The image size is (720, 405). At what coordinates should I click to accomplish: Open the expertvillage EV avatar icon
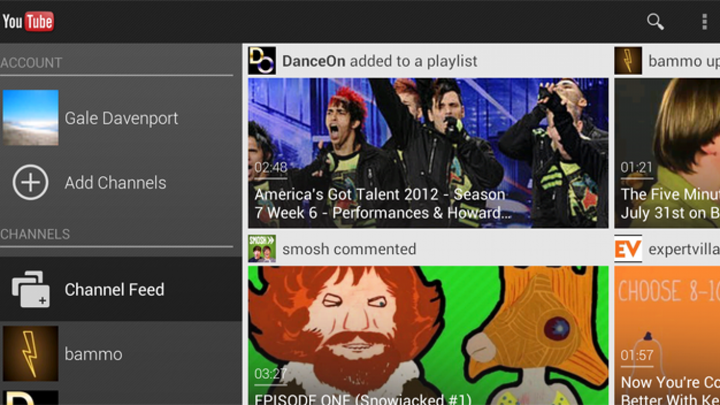pos(628,248)
